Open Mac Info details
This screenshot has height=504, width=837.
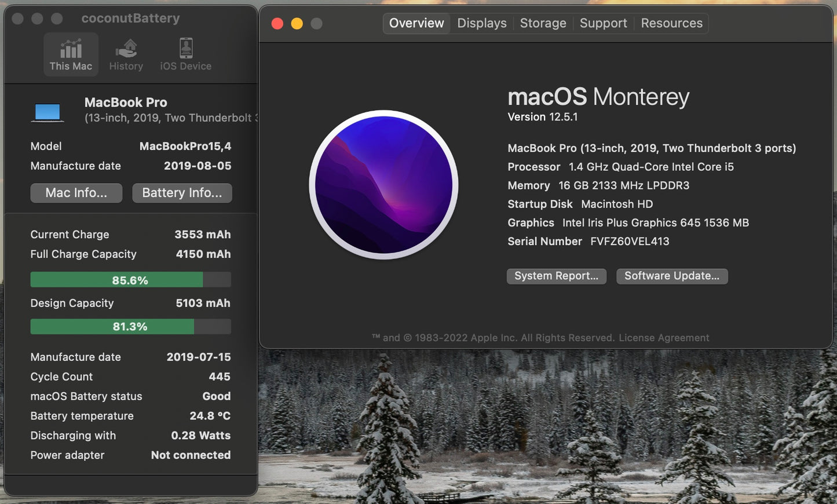[x=76, y=193]
